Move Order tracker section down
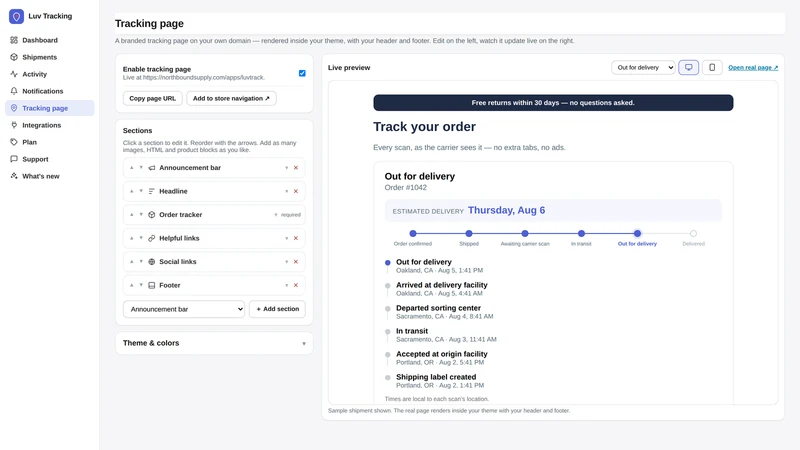Image resolution: width=800 pixels, height=450 pixels. point(141,215)
